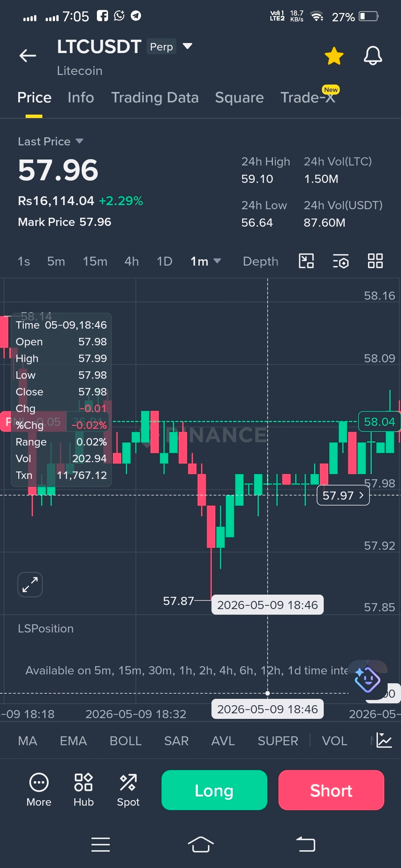The width and height of the screenshot is (401, 868).
Task: Switch chart to Depth view
Action: (x=261, y=262)
